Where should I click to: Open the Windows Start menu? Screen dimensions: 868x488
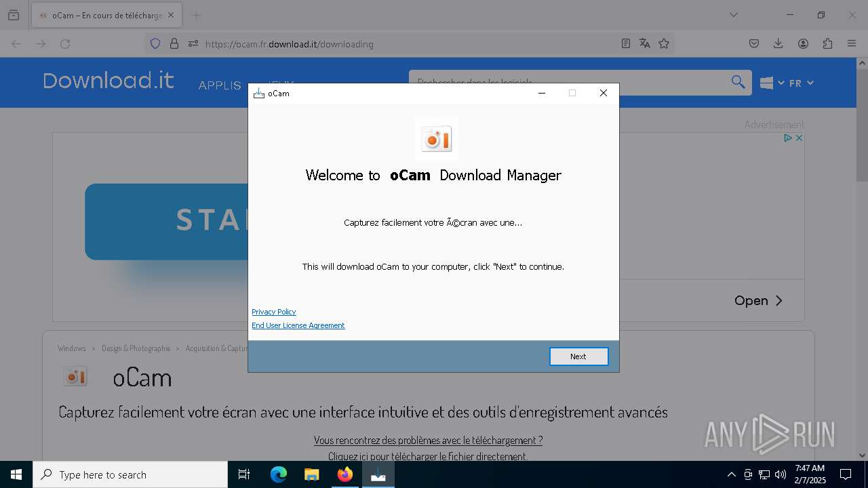(16, 474)
